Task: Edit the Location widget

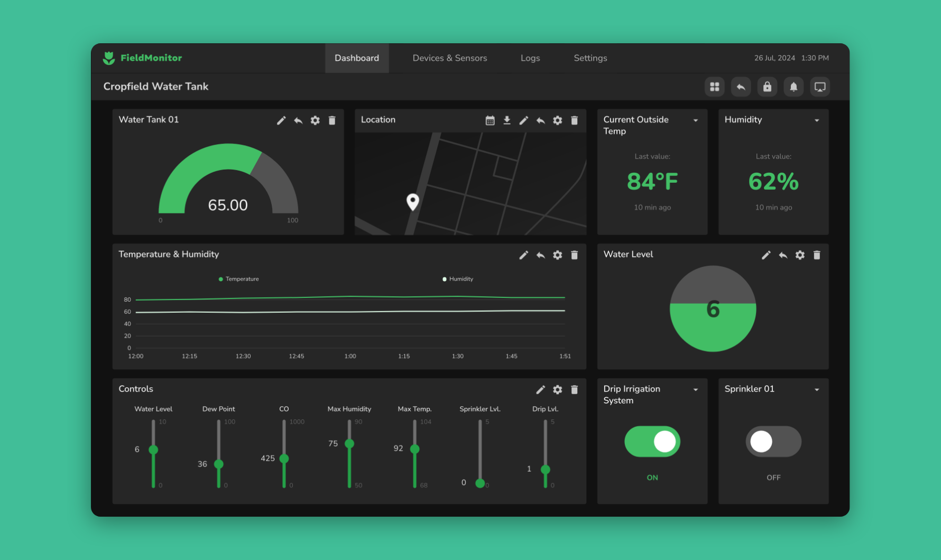Action: pos(524,120)
